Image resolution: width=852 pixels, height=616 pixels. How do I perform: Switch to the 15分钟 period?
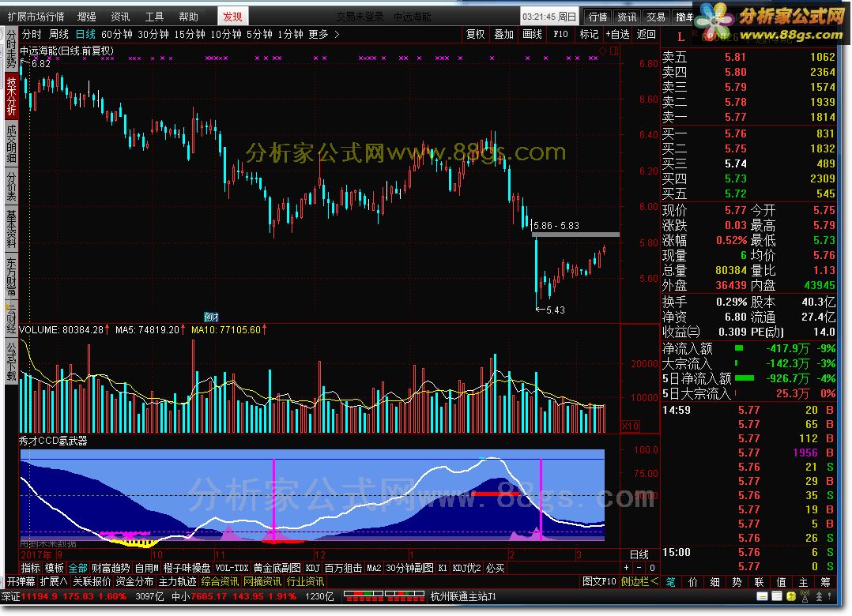click(x=190, y=34)
